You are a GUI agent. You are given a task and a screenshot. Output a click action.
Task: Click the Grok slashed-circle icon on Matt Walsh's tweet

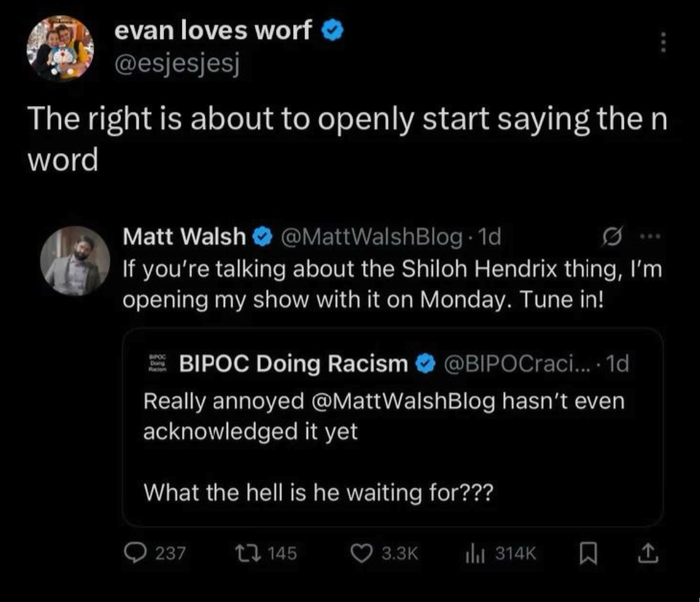click(611, 236)
